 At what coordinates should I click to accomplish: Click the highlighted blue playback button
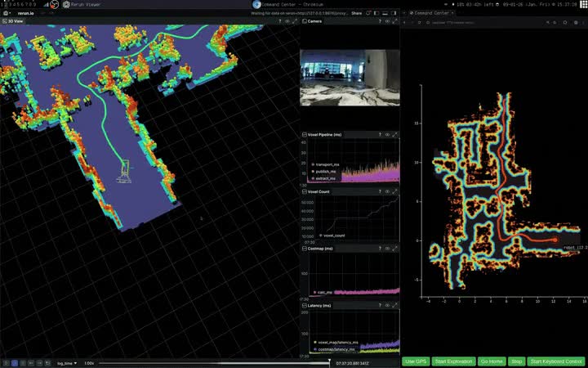point(14,363)
